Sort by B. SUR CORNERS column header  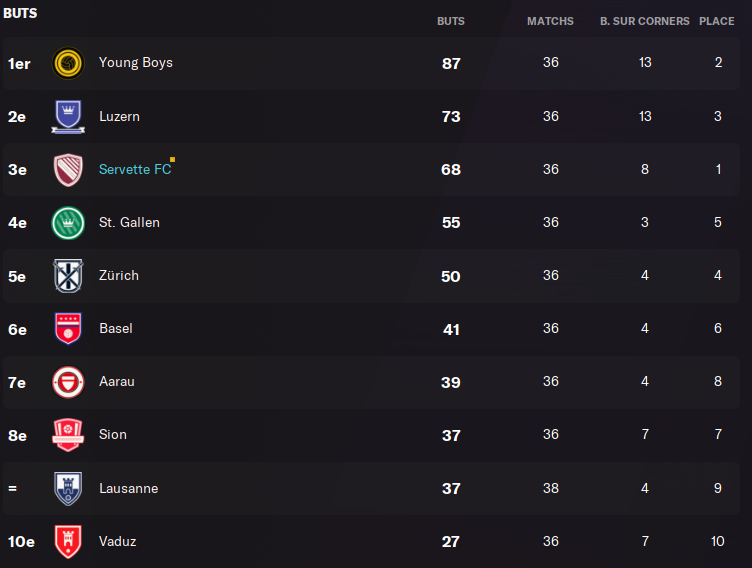[645, 21]
